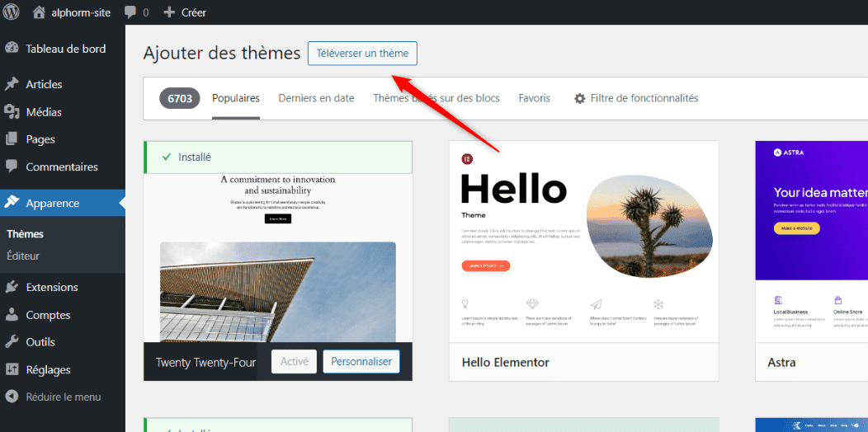
Task: Click the Apparence paintbrush icon
Action: tap(12, 203)
